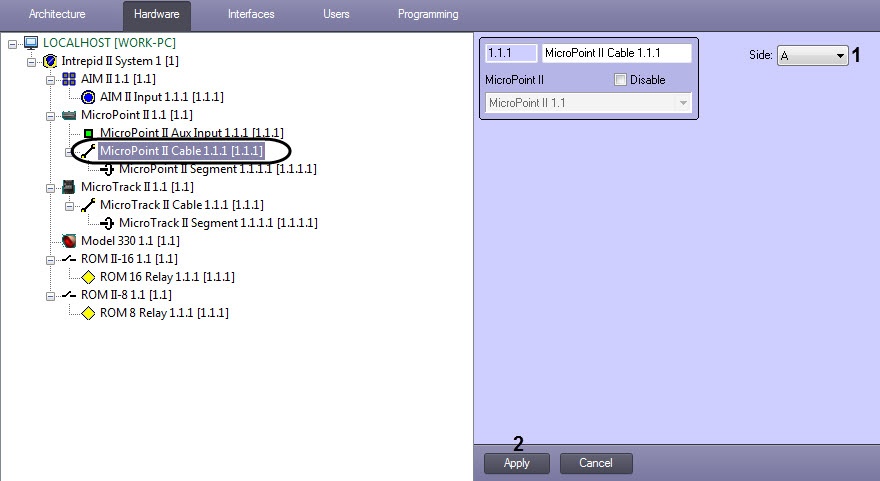Collapse the MicroPoint II 1.1 node
This screenshot has width=880, height=481.
click(x=51, y=116)
